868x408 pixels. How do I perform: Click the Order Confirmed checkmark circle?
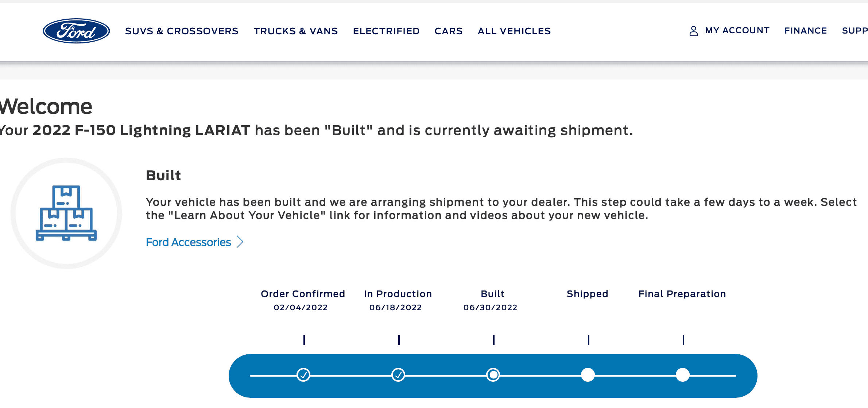(303, 375)
